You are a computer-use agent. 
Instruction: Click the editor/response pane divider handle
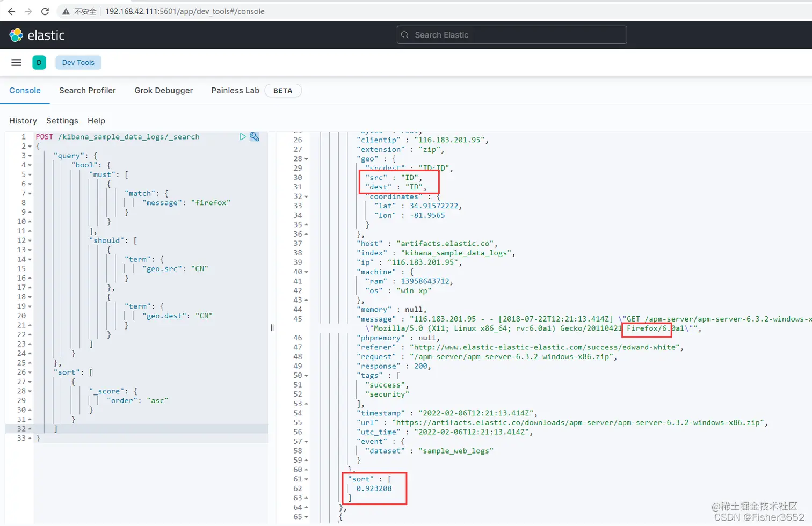click(272, 327)
